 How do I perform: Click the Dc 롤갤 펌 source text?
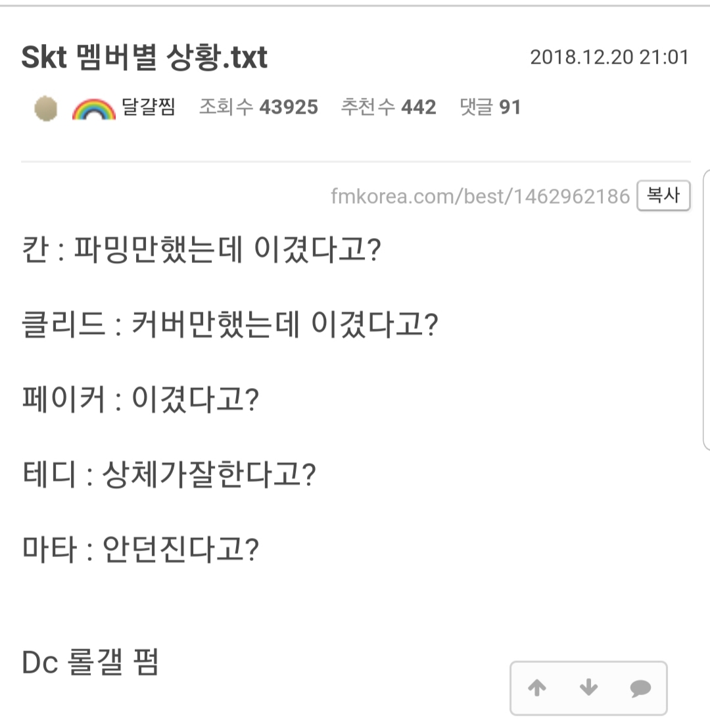[90, 663]
